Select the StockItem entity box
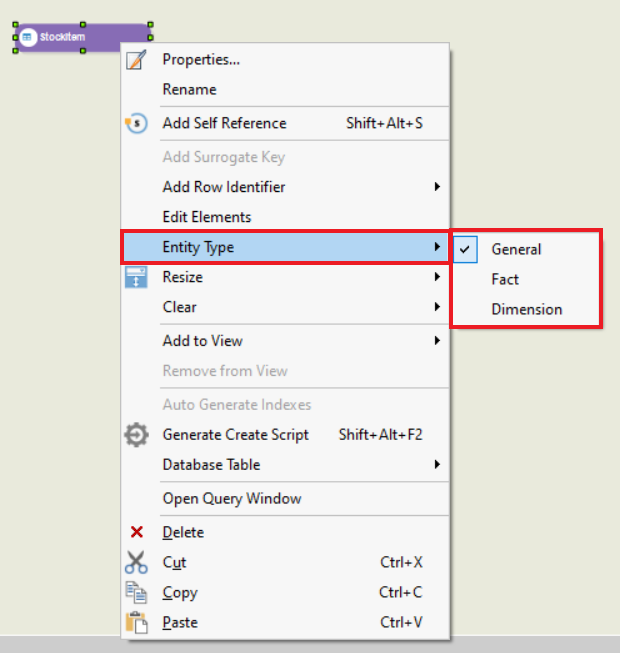 (84, 38)
